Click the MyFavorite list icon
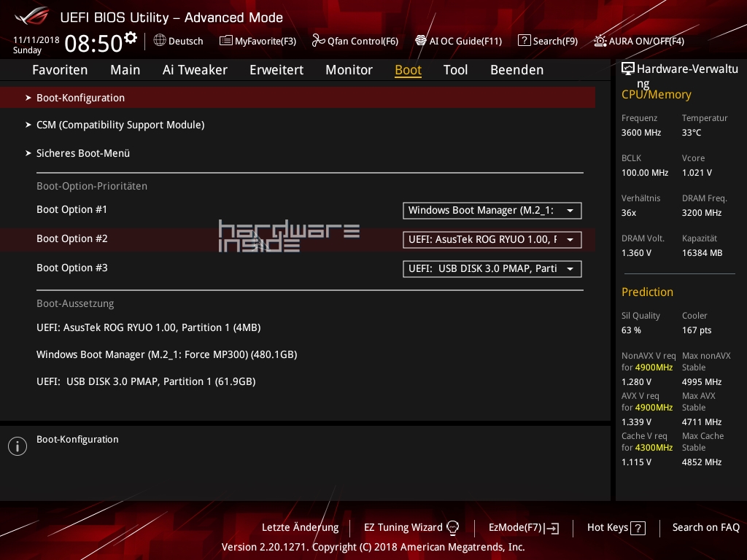The width and height of the screenshot is (747, 560). point(226,41)
